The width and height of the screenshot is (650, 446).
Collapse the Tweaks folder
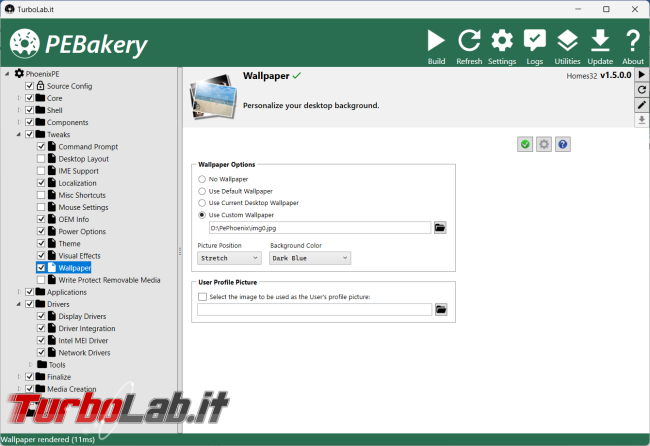pos(19,134)
